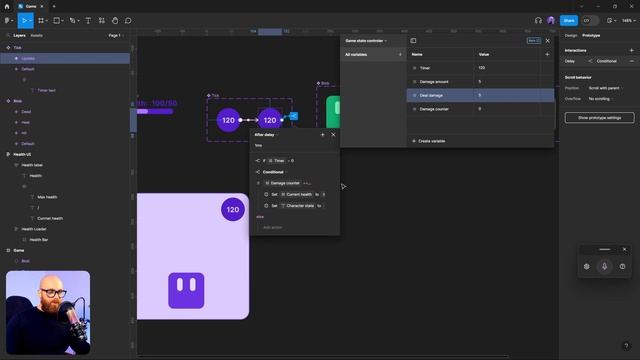Click the Share button
Viewport: 640px width, 360px height.
tap(569, 20)
